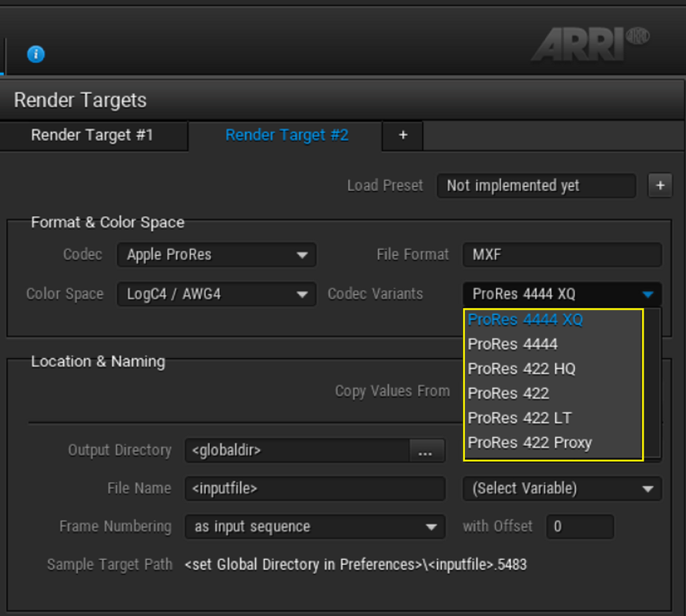Screen dimensions: 686x616
Task: Pick the ProRes 422 variant
Action: click(x=554, y=393)
